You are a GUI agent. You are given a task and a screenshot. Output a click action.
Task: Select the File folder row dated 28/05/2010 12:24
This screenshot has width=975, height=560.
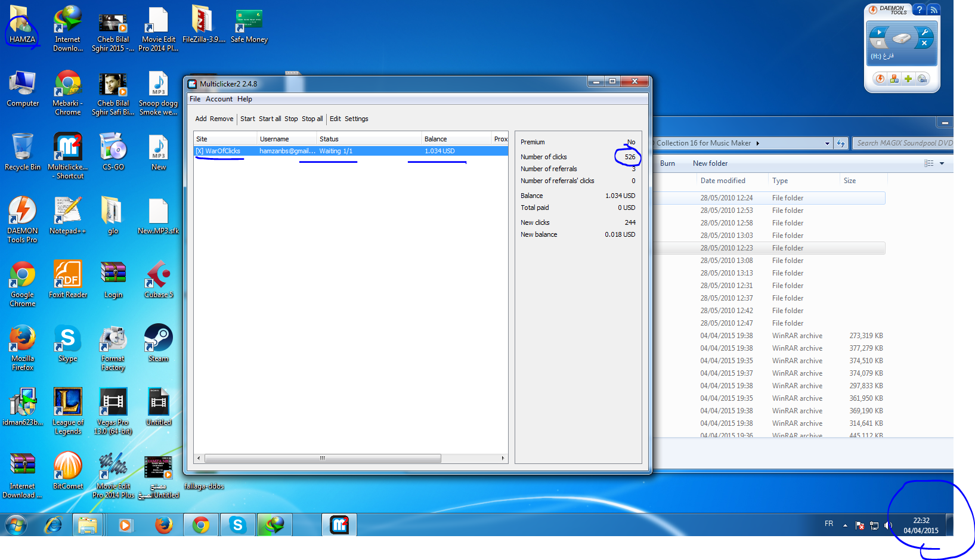769,198
